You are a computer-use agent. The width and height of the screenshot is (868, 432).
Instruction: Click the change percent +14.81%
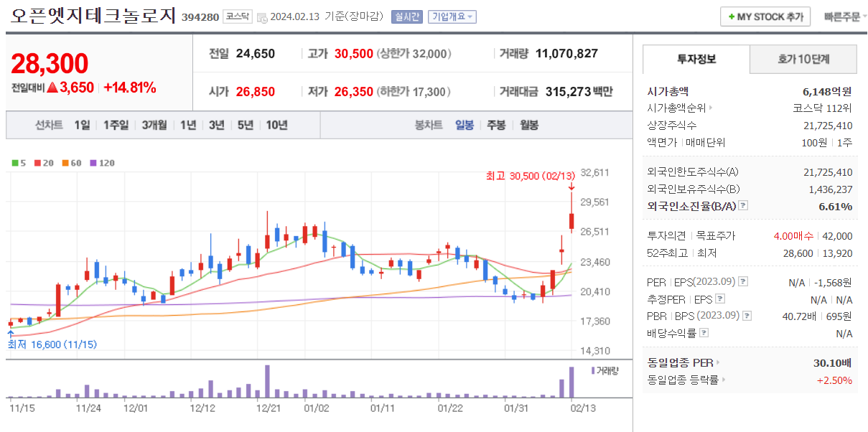130,88
